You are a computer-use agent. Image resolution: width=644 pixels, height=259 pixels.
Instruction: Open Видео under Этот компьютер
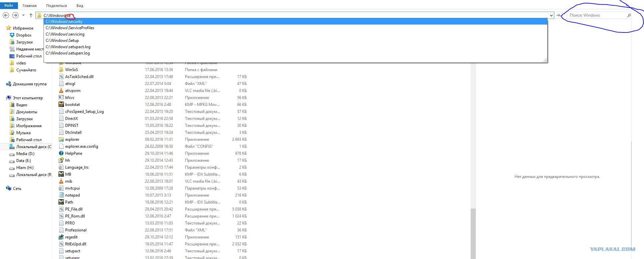pos(22,105)
